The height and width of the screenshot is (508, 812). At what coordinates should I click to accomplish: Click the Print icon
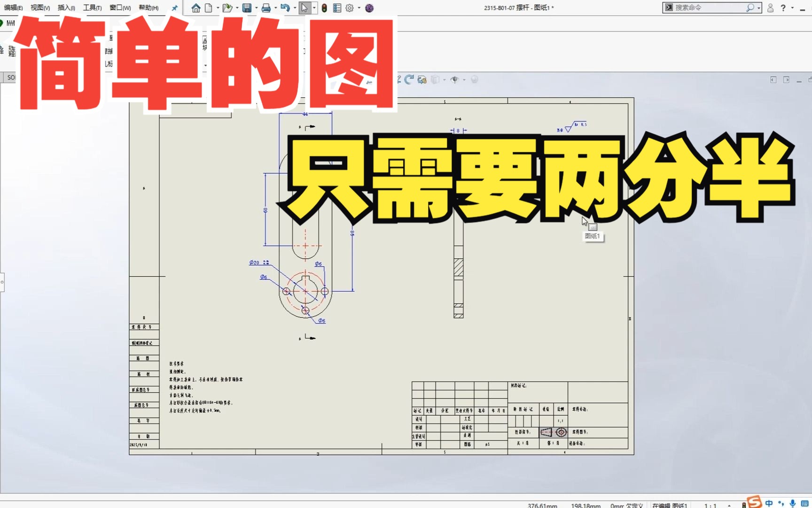266,8
